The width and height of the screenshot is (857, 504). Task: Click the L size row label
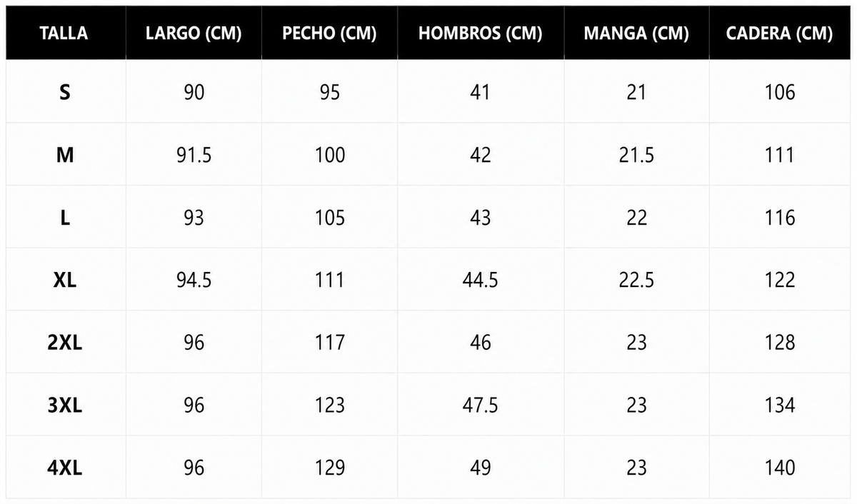click(x=65, y=217)
